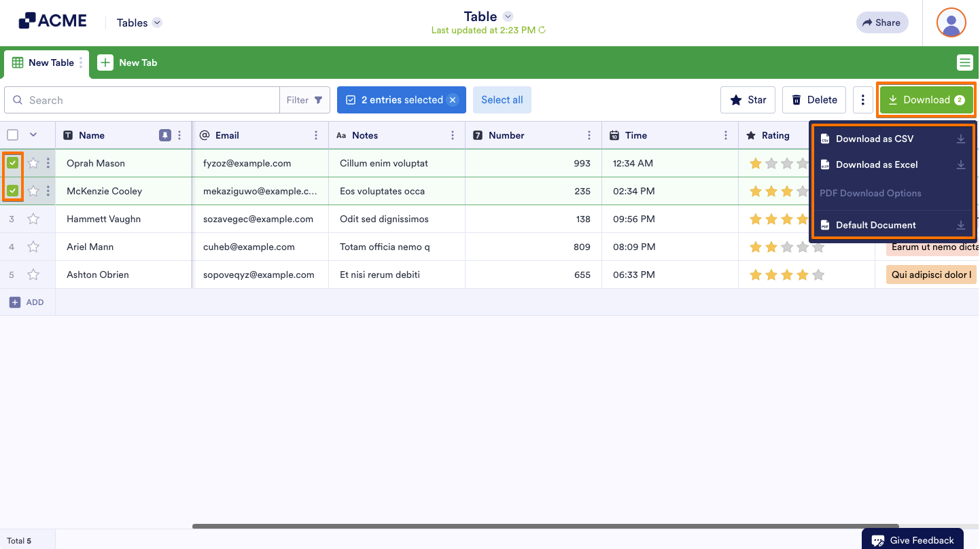980x549 pixels.
Task: Open Time column options menu
Action: tap(726, 135)
